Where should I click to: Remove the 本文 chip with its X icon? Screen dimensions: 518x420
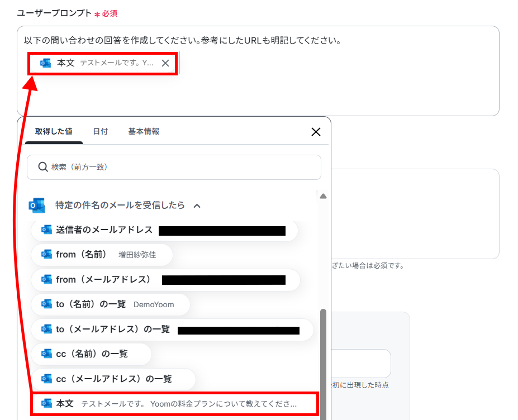(165, 63)
